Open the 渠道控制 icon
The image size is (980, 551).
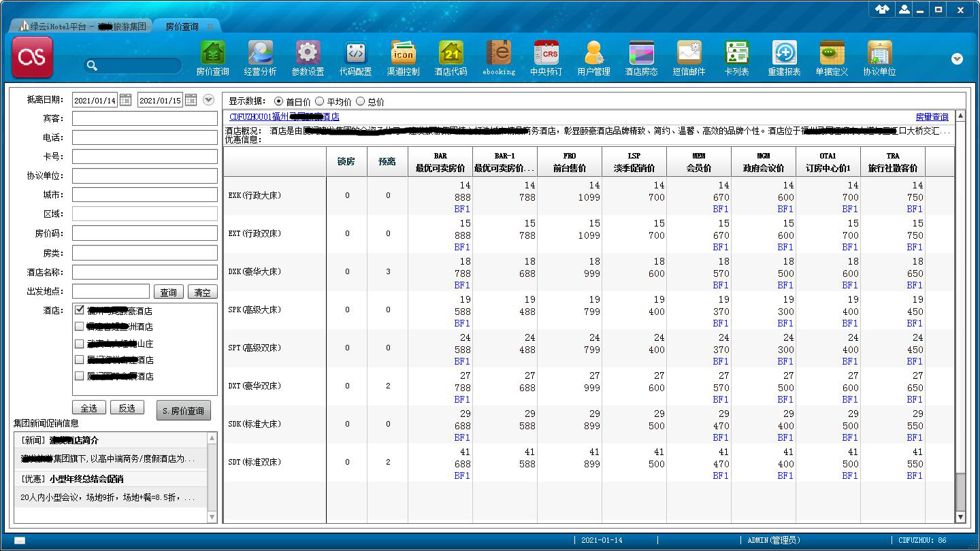(403, 53)
